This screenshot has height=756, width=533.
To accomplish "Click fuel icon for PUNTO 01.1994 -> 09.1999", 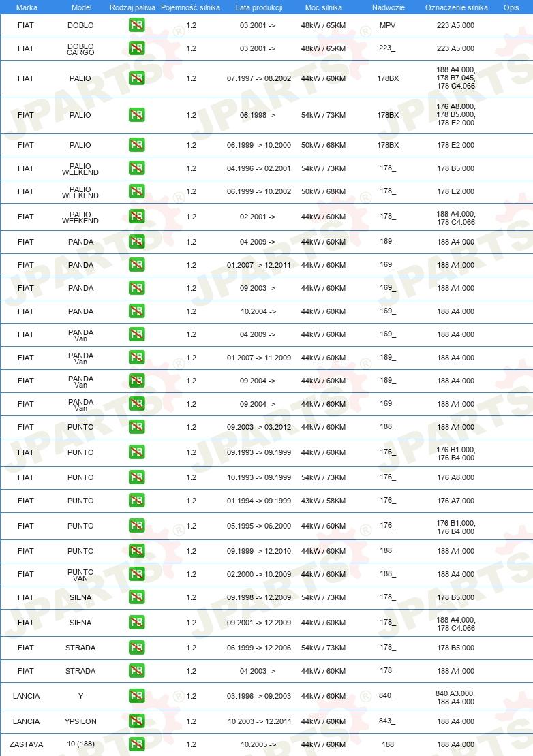I will pos(137,501).
